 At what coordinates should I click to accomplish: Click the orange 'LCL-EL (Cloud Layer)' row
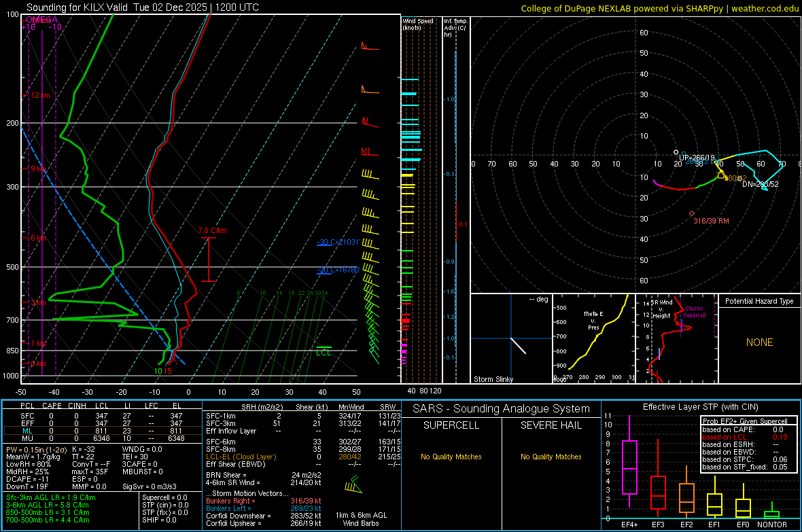tap(303, 457)
